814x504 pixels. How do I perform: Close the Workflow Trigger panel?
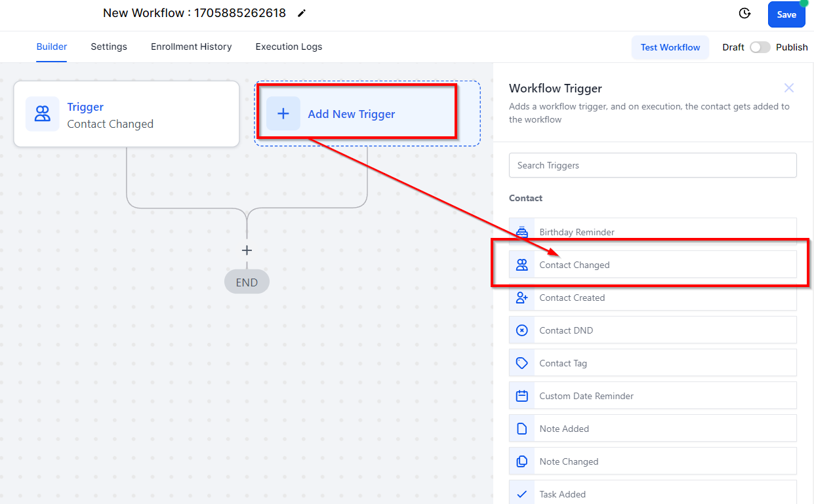tap(789, 88)
